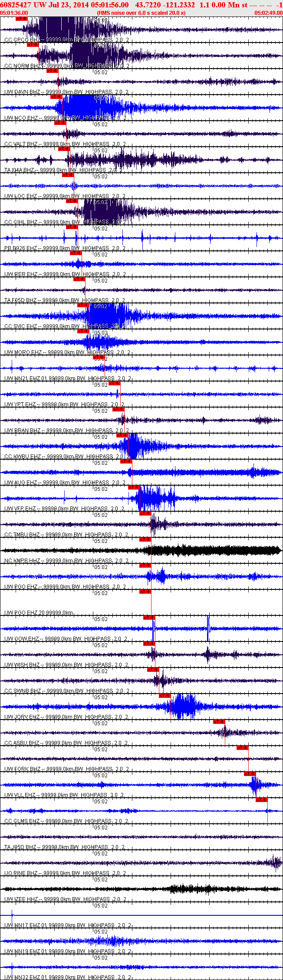This screenshot has height=980, width=283.
Task: Click the red pick flag on the CC CLMS trace
Action: pos(262,800)
